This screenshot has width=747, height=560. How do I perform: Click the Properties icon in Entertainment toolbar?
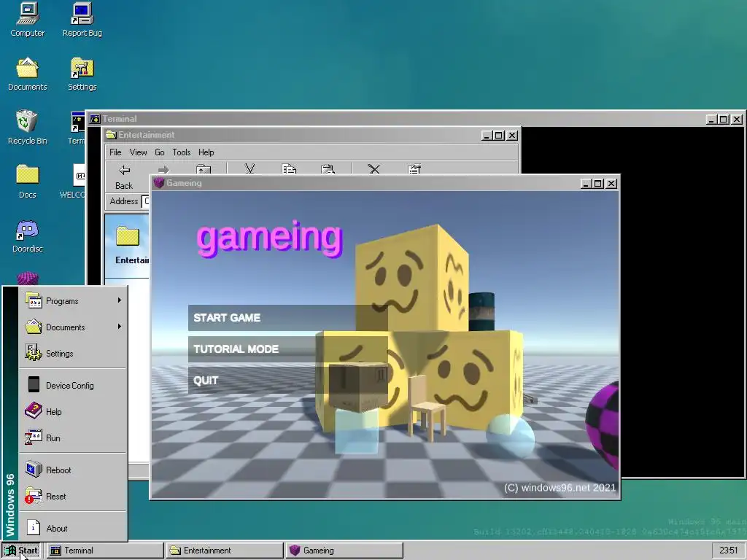pyautogui.click(x=414, y=169)
